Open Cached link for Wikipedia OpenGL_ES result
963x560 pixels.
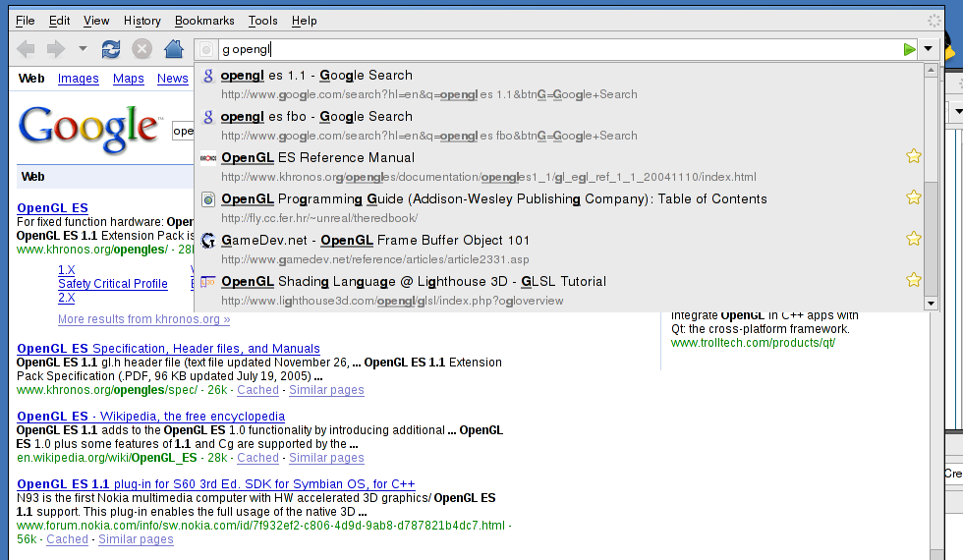(x=257, y=458)
